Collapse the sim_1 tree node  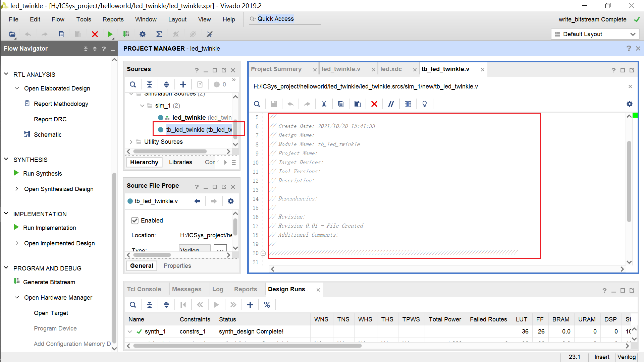(x=142, y=106)
